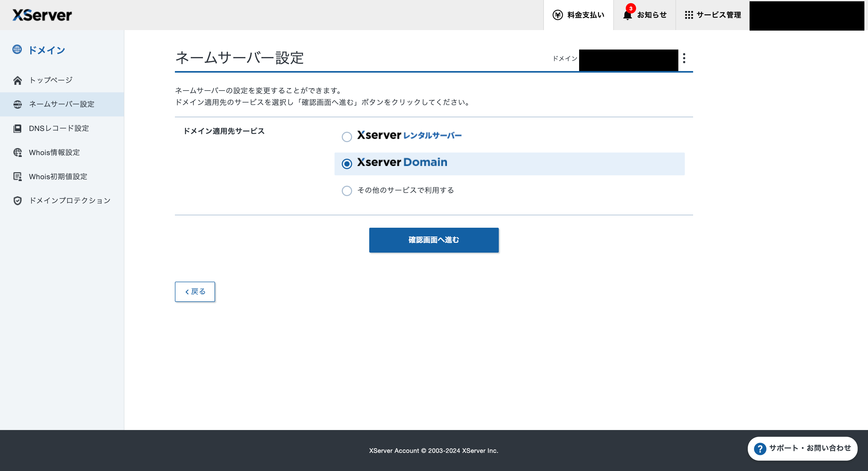Open the three-dot domain options menu
This screenshot has width=868, height=471.
coord(684,58)
